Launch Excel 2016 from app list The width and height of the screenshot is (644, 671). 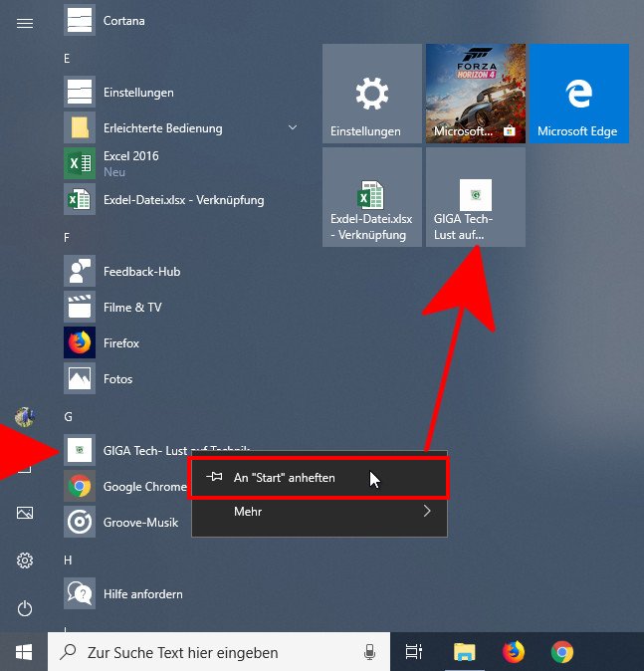point(80,163)
